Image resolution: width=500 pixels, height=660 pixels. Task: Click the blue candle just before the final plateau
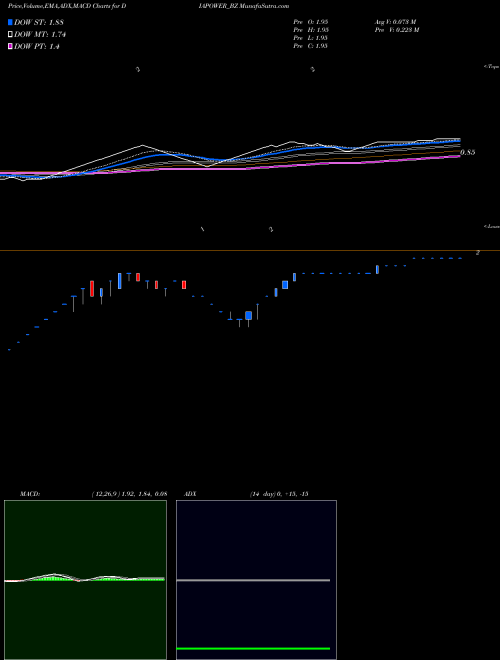377,269
